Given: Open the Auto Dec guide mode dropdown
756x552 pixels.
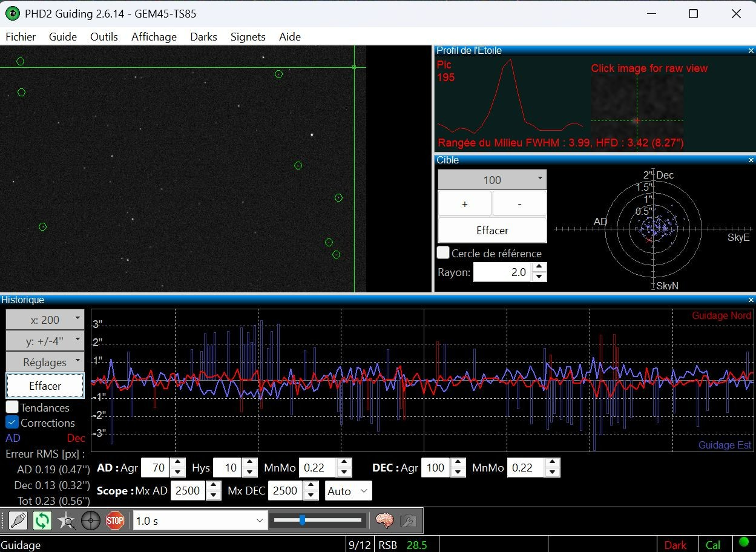Looking at the screenshot, I should click(x=349, y=491).
